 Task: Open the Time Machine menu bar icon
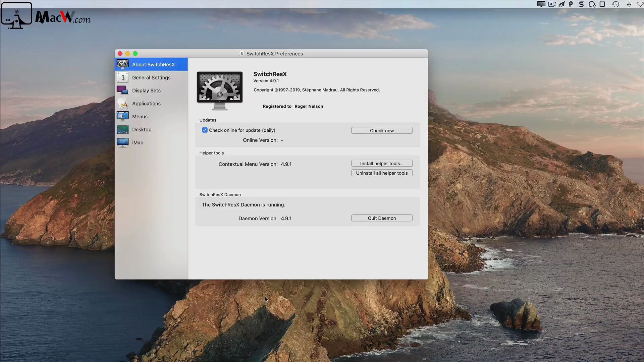pos(616,4)
